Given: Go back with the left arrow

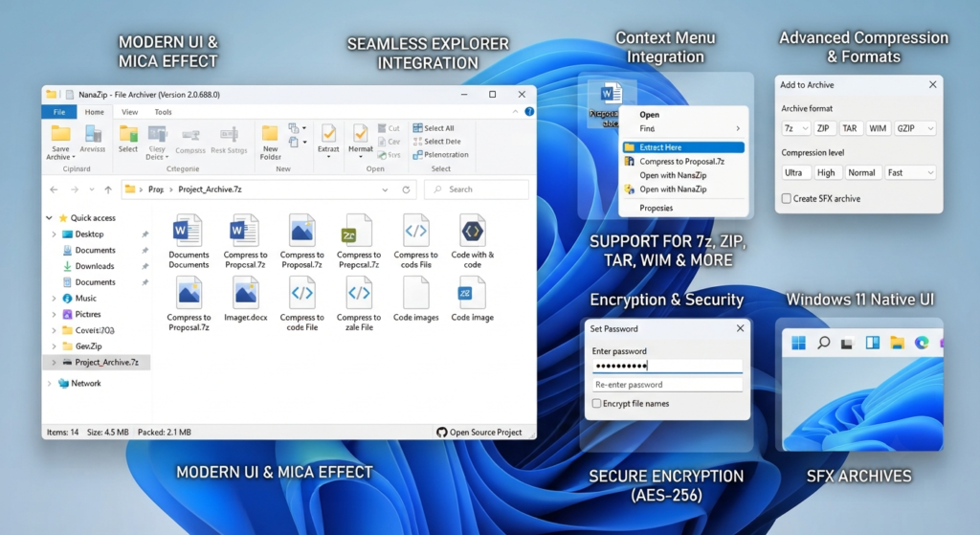Looking at the screenshot, I should pos(54,189).
